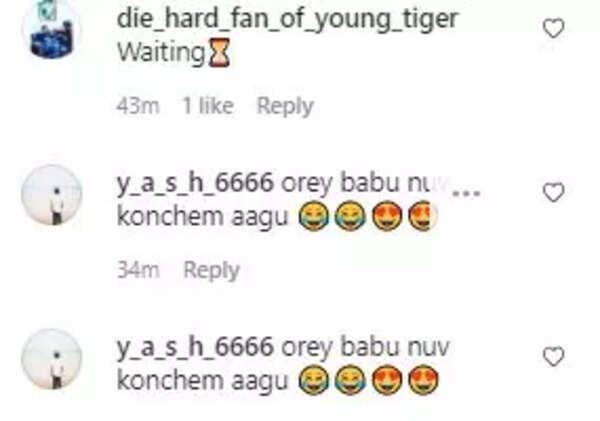Open y_a_s_h_6666 username in middle comment

click(195, 184)
